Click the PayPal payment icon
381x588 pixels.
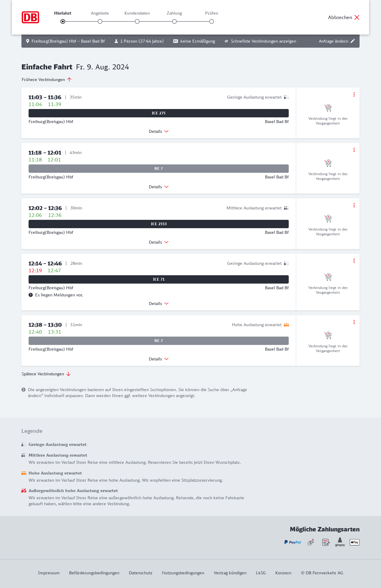tap(293, 542)
